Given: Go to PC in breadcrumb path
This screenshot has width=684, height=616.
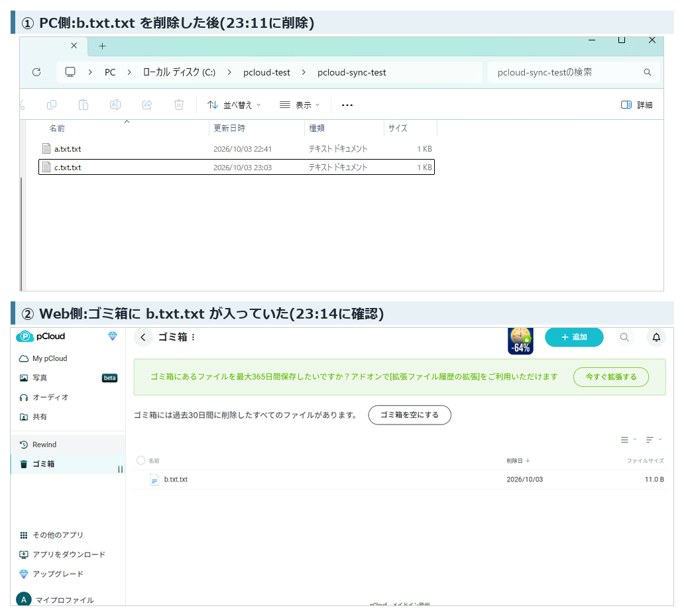Looking at the screenshot, I should click(x=110, y=72).
